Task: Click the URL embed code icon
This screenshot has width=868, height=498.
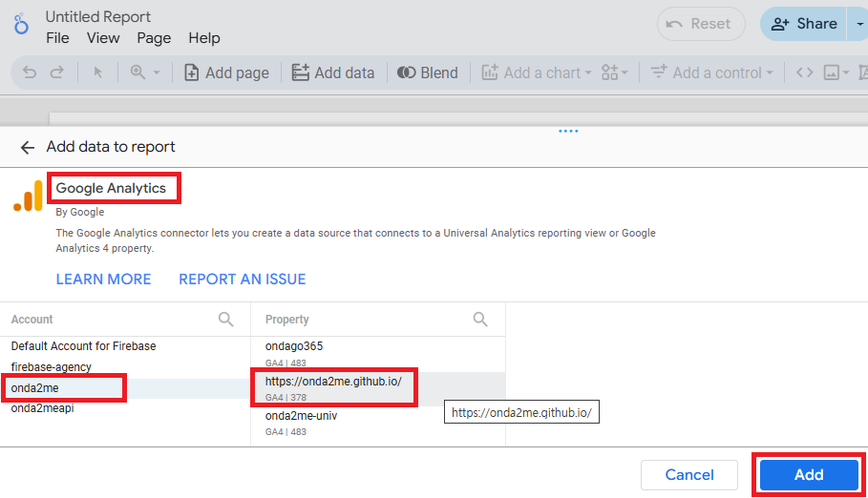Action: (x=804, y=73)
